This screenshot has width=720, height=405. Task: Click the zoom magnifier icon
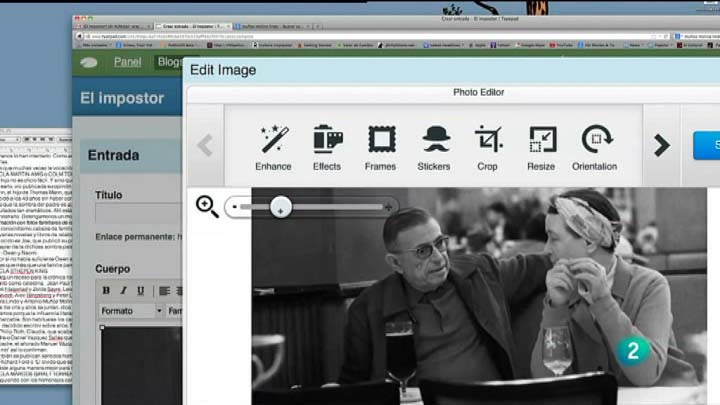pyautogui.click(x=207, y=206)
